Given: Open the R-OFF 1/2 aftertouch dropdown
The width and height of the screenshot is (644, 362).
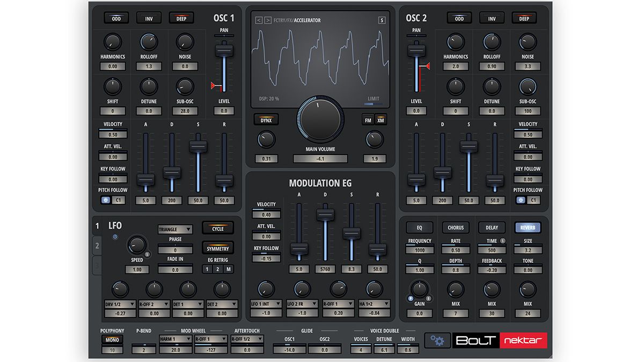Looking at the screenshot, I should click(246, 339).
